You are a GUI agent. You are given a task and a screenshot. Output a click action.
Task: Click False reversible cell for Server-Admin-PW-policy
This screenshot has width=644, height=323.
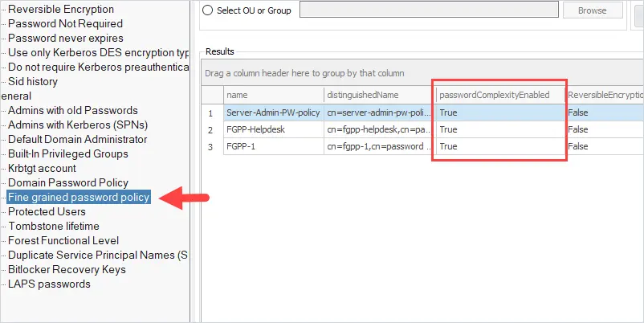coord(605,112)
